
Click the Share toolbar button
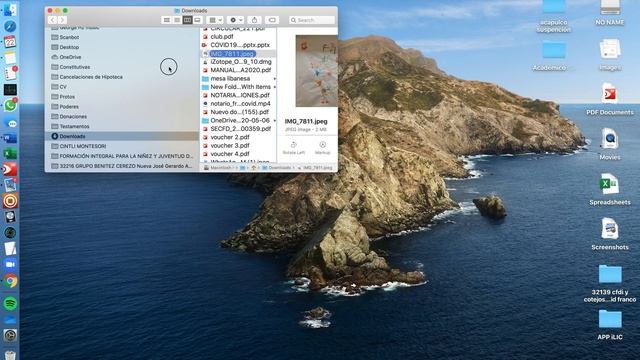click(x=254, y=20)
